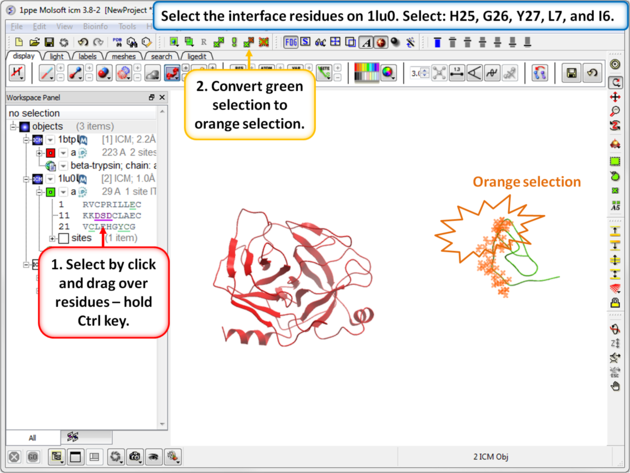Click the Save project icon
Screen dimensions: 630x473
click(48, 42)
